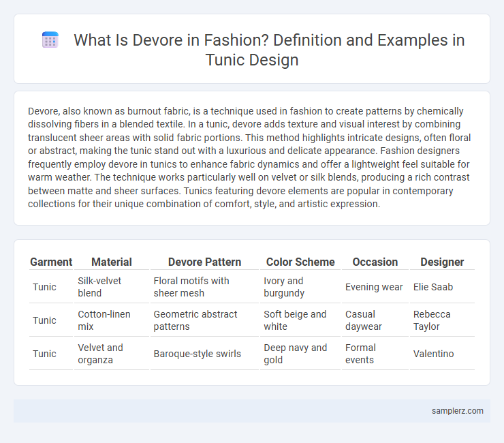This screenshot has width=504, height=443.
Task: Click the Evening wear cell
Action: [375, 287]
